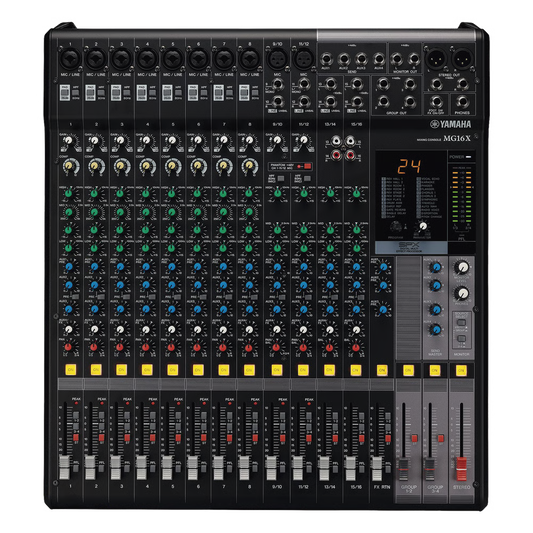This screenshot has height=533, width=533.
Task: Turn the channel 1 GAIN knob
Action: [68, 140]
